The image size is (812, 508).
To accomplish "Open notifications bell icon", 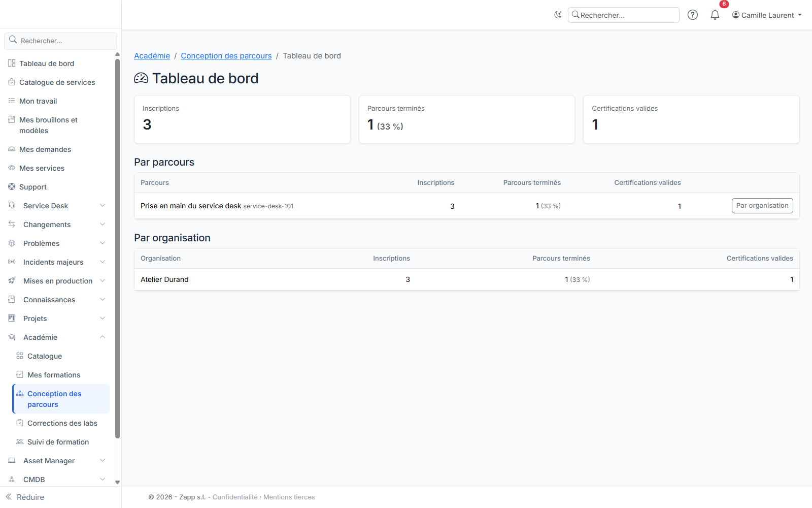I will [715, 15].
